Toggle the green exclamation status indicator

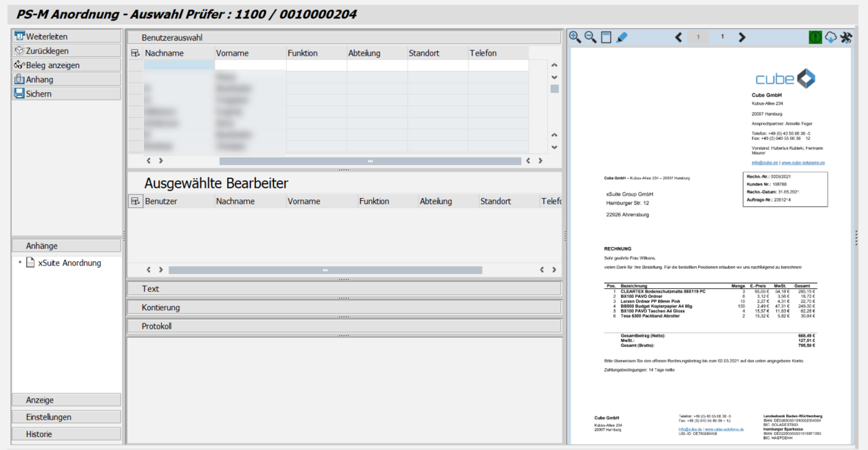click(x=816, y=37)
